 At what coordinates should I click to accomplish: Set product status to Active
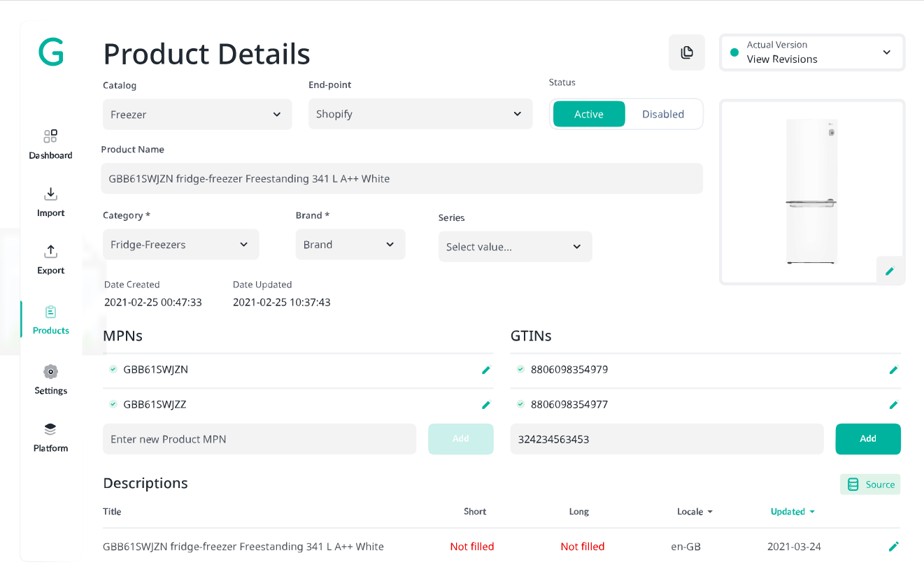coord(588,113)
